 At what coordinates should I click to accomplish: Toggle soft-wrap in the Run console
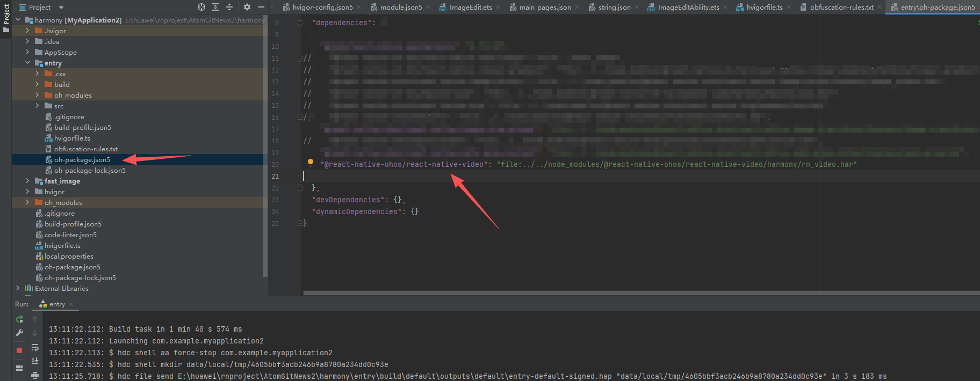coord(35,347)
